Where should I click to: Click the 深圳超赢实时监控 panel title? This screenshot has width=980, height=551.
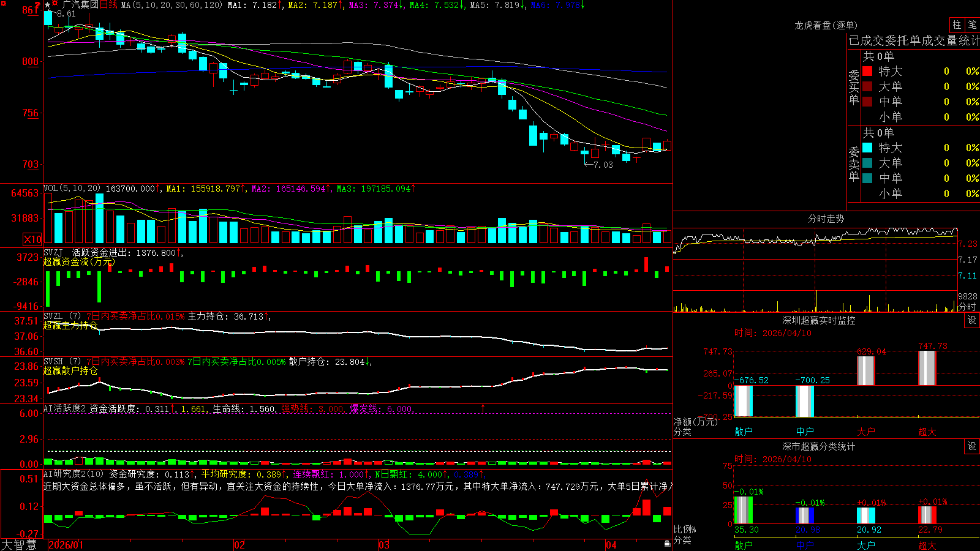pyautogui.click(x=819, y=320)
